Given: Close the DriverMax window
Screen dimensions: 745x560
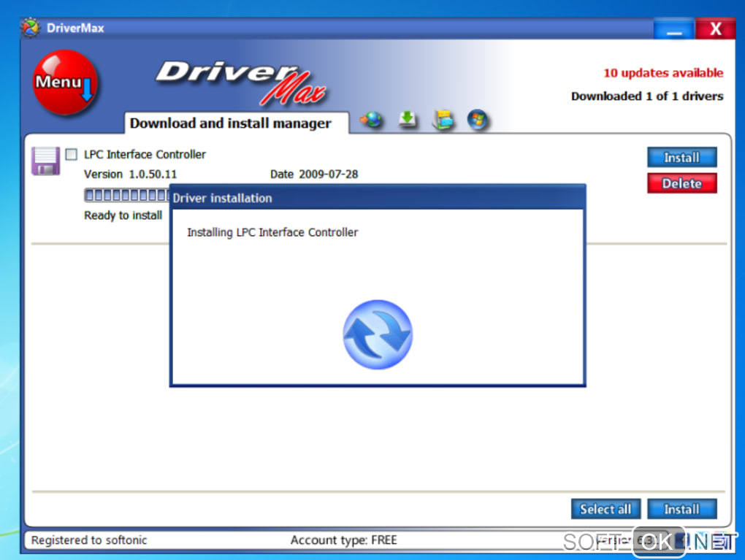Looking at the screenshot, I should click(x=716, y=29).
